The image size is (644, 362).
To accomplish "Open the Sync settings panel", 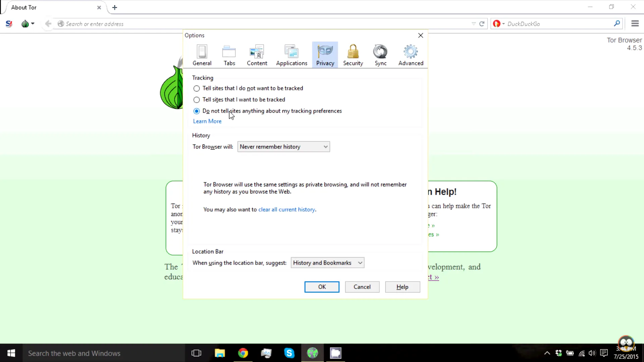I will 380,55.
